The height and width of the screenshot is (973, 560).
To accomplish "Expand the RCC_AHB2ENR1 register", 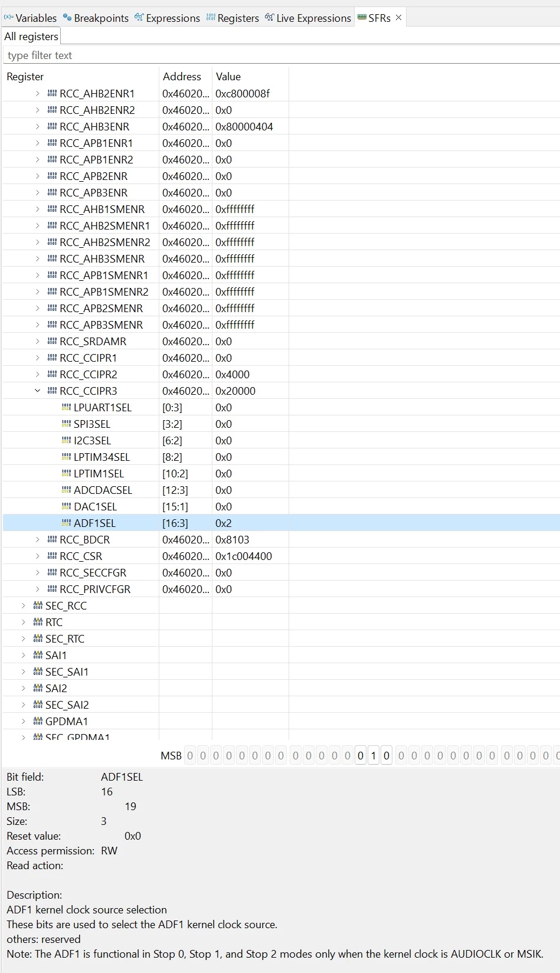I will pyautogui.click(x=38, y=93).
